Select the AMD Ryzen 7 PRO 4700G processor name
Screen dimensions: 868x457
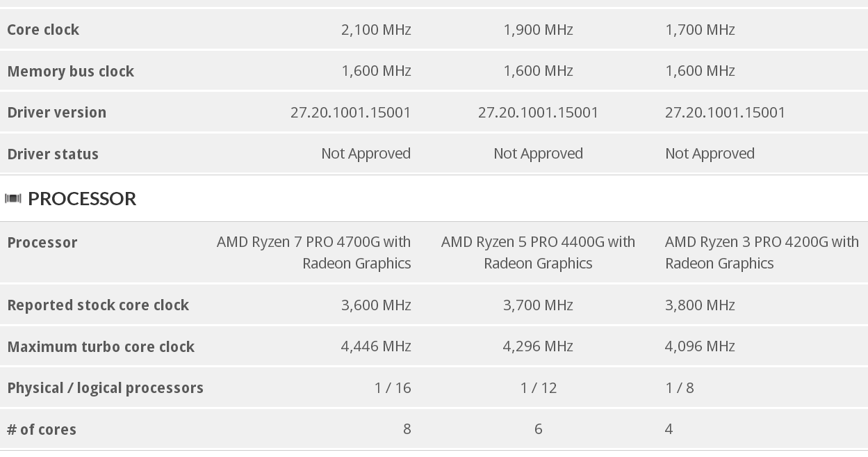314,252
